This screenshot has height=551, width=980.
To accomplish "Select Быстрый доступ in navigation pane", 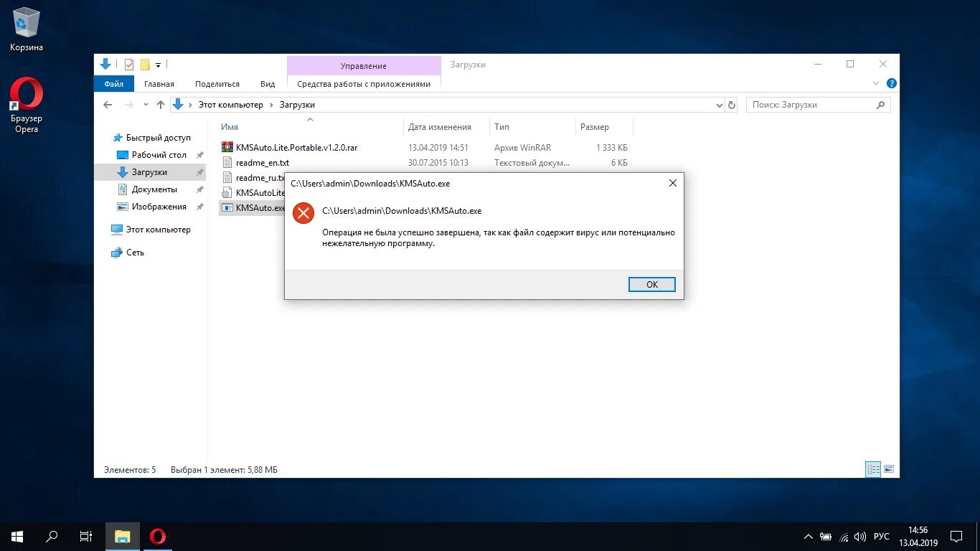I will pyautogui.click(x=159, y=138).
